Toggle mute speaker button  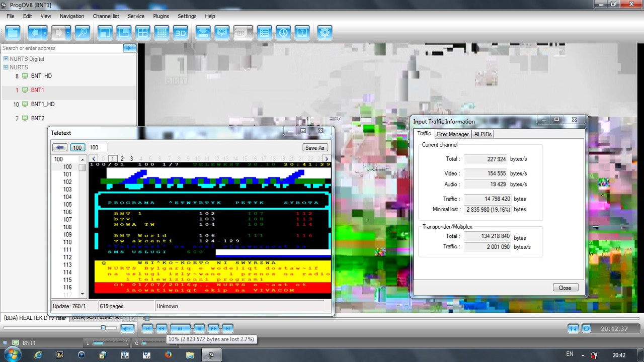coord(127,328)
